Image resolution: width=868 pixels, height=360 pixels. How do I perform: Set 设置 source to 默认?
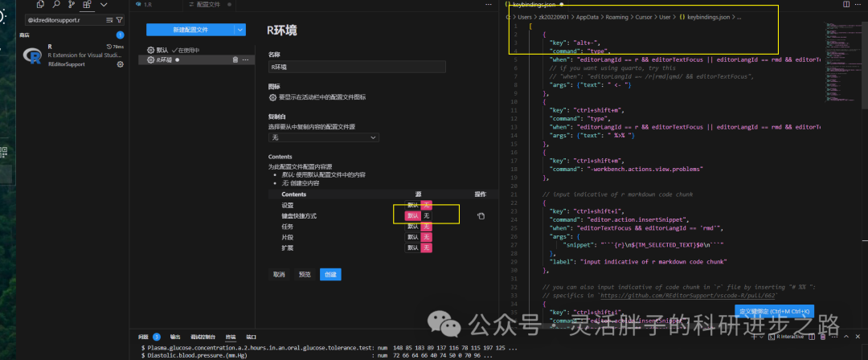coord(413,206)
